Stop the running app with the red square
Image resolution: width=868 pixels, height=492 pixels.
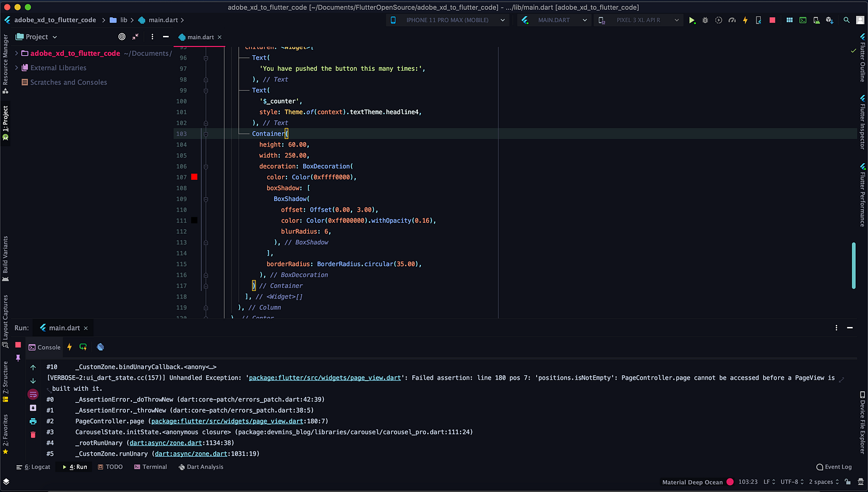772,20
